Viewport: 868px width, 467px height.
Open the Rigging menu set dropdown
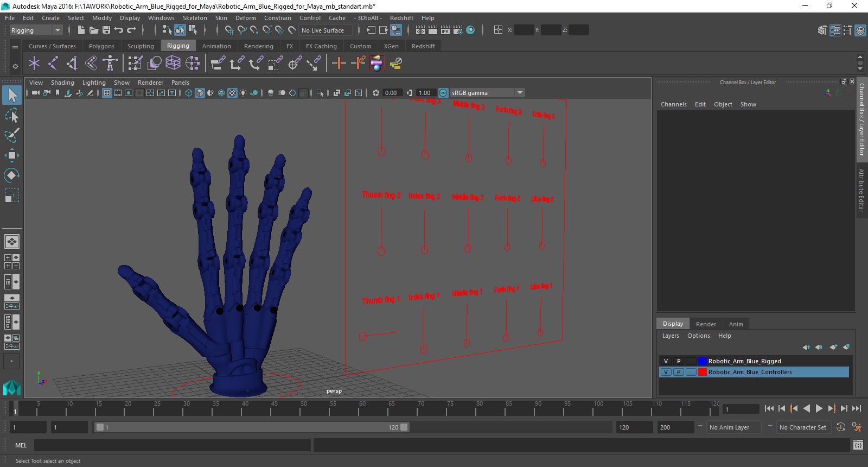click(36, 30)
